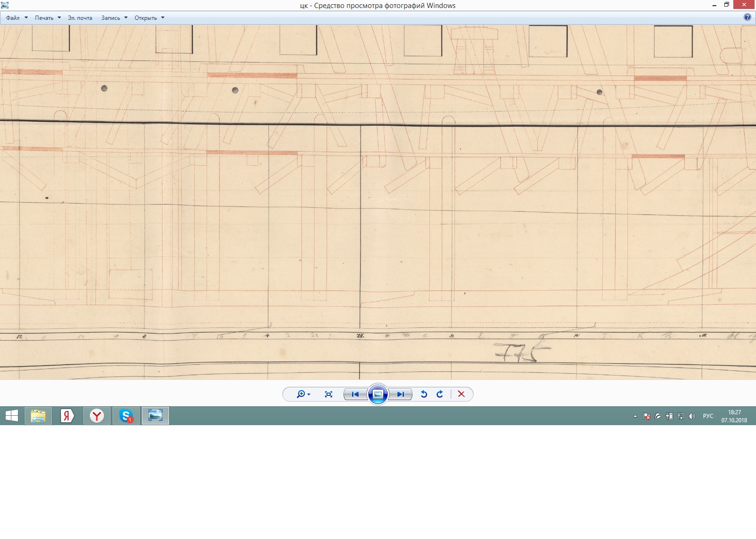Expand the zoom level dropdown arrow
This screenshot has height=539, width=756.
(309, 394)
